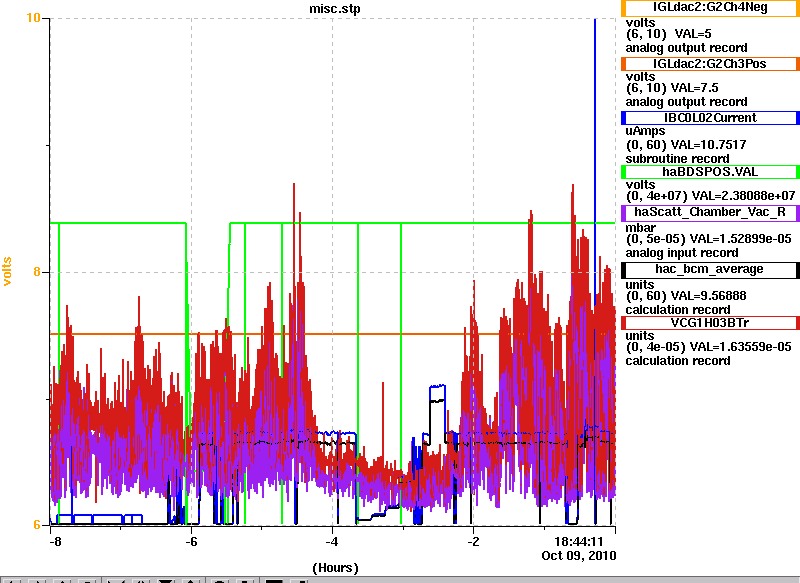Click the x-axis tick label -2
This screenshot has height=583, width=800.
[473, 542]
